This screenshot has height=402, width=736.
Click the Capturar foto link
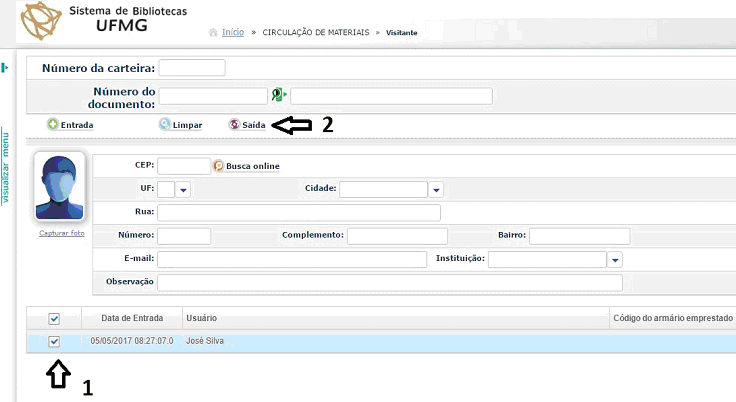pos(62,233)
